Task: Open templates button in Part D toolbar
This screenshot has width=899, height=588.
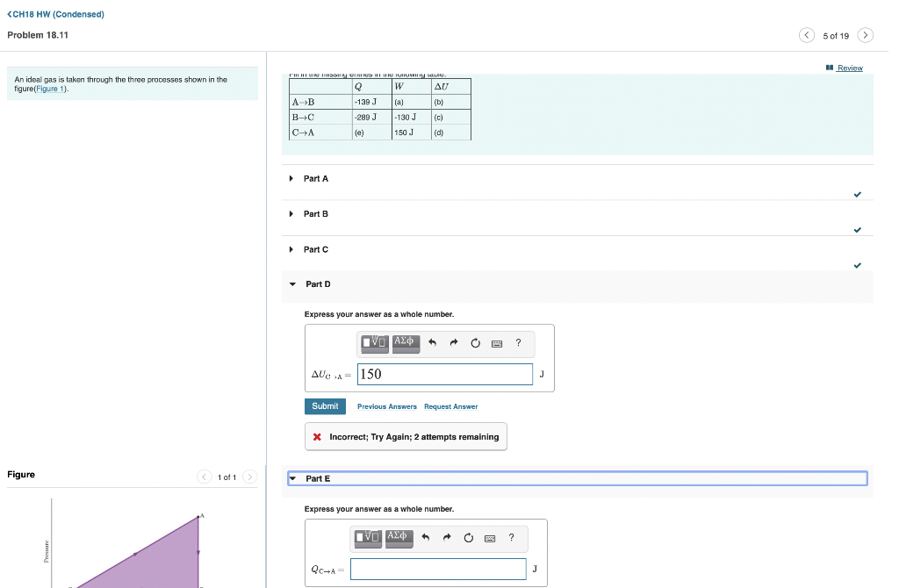Action: 374,343
